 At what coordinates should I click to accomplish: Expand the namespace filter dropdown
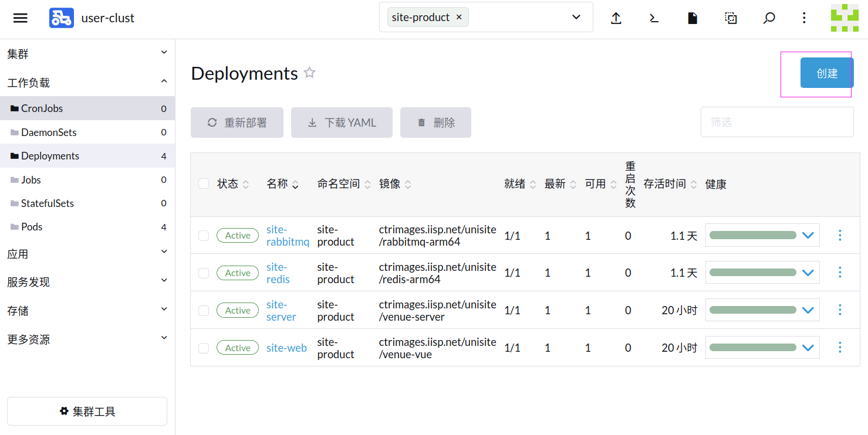[x=576, y=18]
